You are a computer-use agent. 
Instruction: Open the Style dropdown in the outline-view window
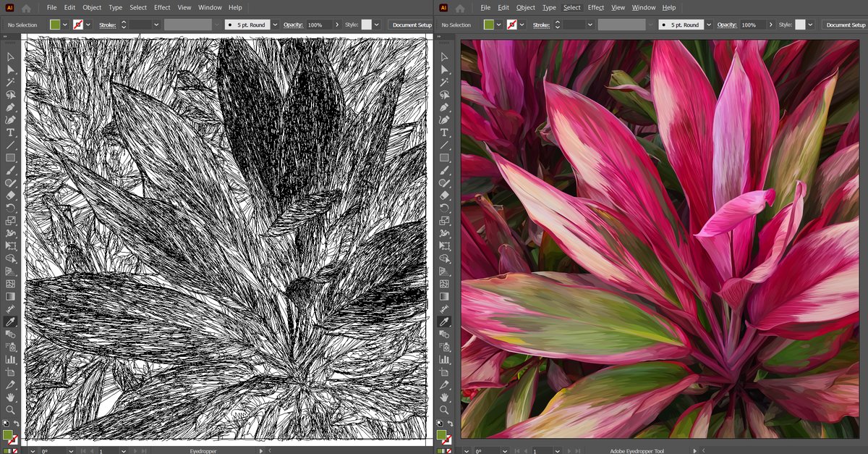pyautogui.click(x=377, y=25)
